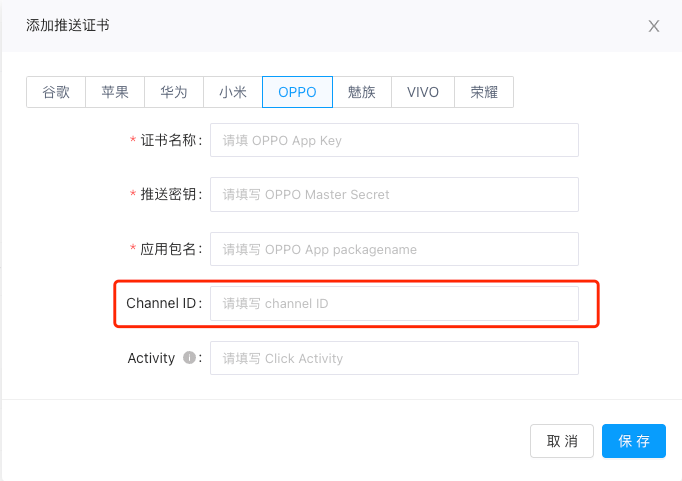Viewport: 682px width, 481px height.
Task: Switch to the 小米 tab
Action: [x=233, y=92]
